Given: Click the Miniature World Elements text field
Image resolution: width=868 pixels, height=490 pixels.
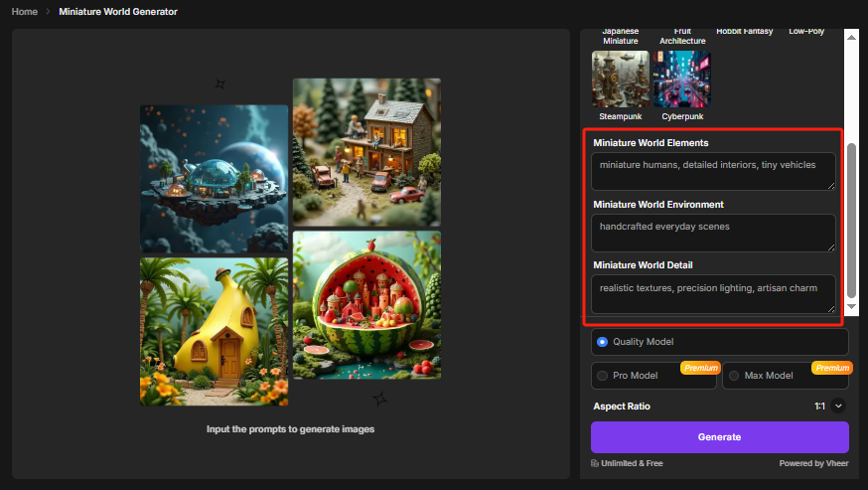Looking at the screenshot, I should pyautogui.click(x=713, y=171).
